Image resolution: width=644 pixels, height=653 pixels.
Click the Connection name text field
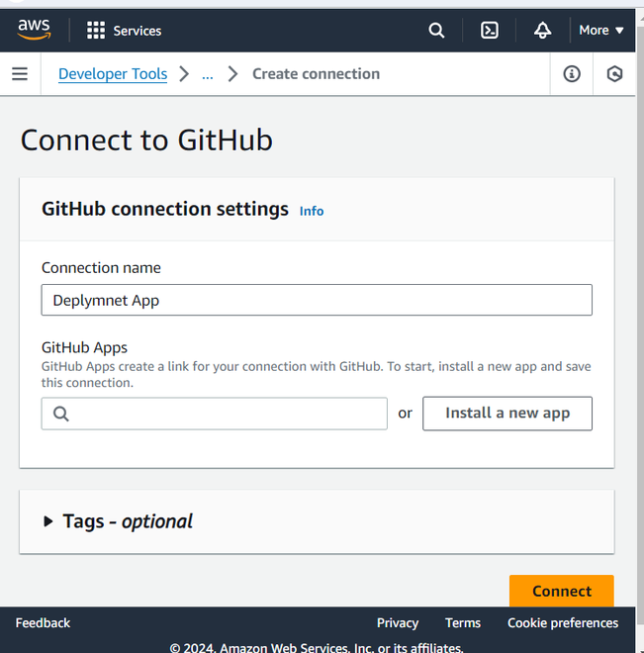pos(317,300)
